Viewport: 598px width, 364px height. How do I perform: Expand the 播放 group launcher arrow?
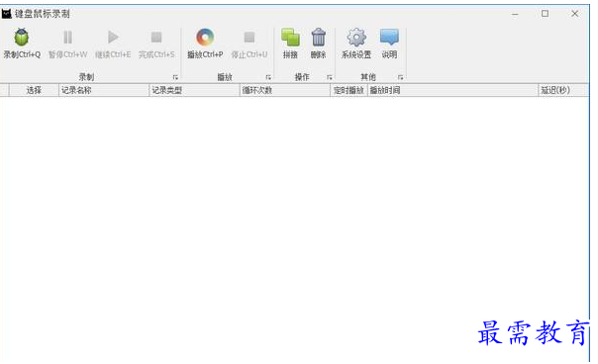pyautogui.click(x=268, y=77)
